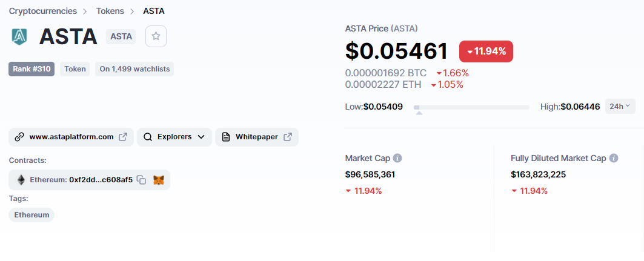The width and height of the screenshot is (644, 261).
Task: Click the Fully Diluted Market Cap info icon
Action: (x=614, y=158)
